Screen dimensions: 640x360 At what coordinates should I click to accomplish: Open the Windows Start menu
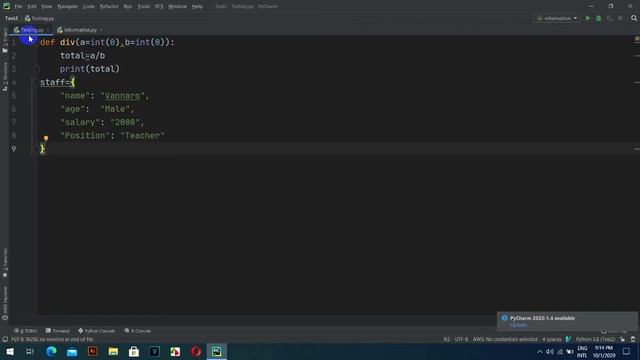(10, 351)
